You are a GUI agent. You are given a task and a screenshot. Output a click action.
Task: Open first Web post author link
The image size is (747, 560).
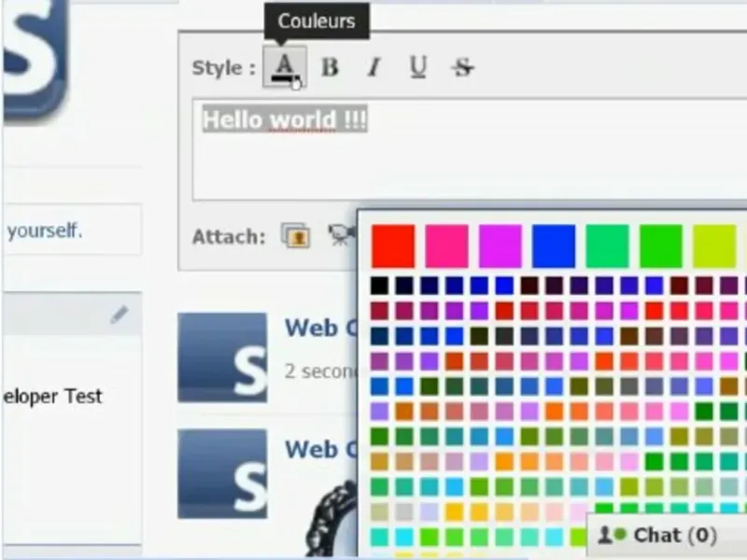320,328
